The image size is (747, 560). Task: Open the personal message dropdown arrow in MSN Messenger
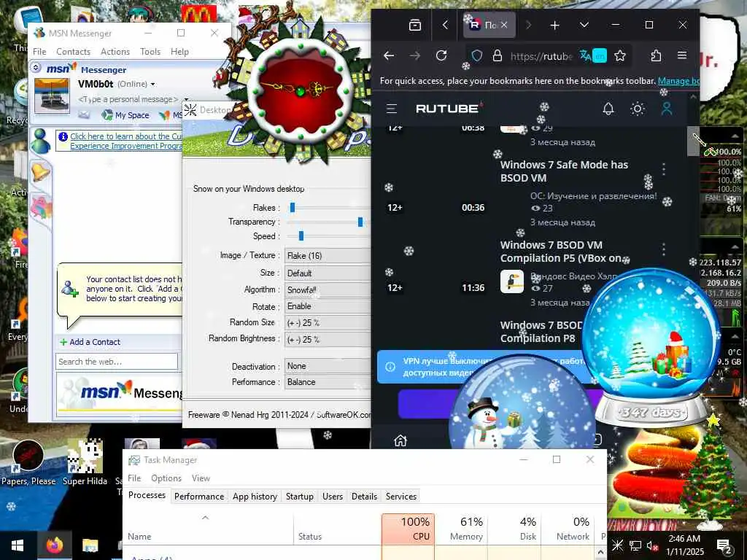186,99
